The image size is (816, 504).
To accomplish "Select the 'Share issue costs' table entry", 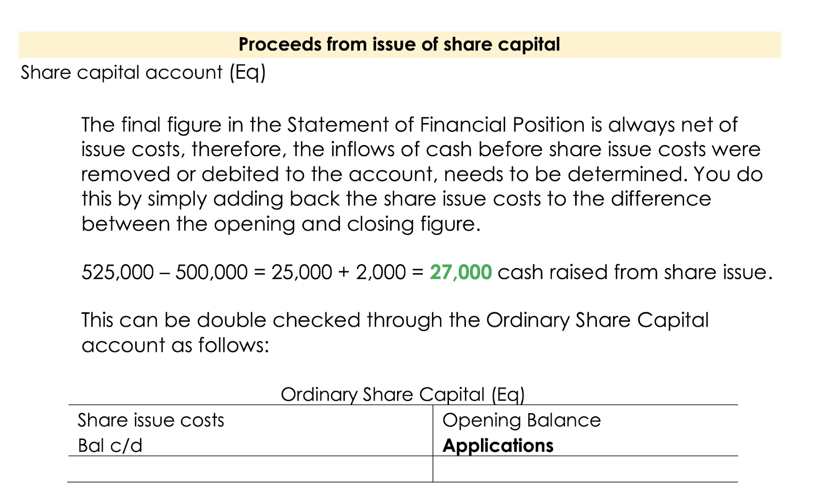I will click(151, 420).
